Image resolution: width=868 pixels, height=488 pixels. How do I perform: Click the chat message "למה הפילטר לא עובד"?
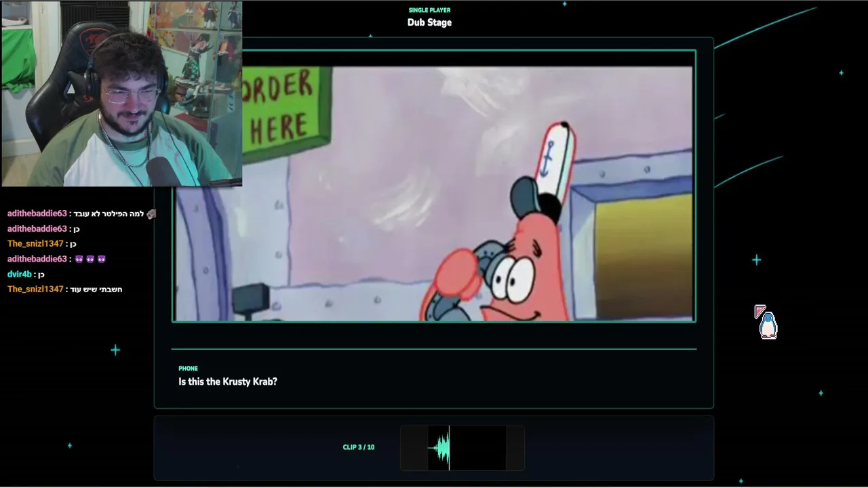(x=109, y=213)
